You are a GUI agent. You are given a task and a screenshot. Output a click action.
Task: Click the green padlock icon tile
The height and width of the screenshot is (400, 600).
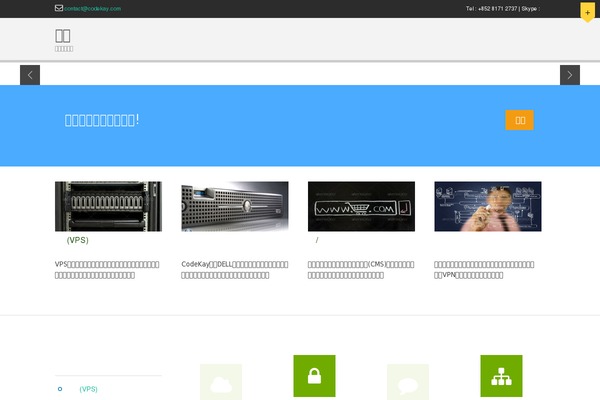[314, 376]
